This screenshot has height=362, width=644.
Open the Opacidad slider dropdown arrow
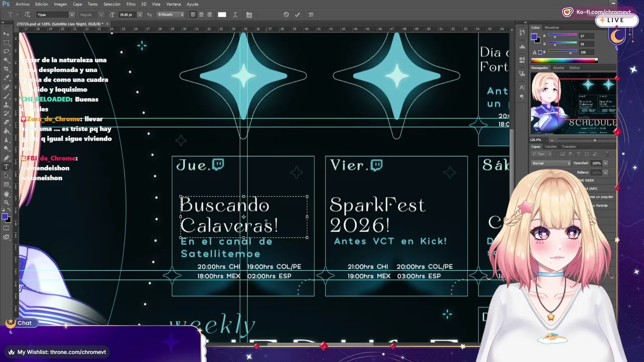click(605, 163)
